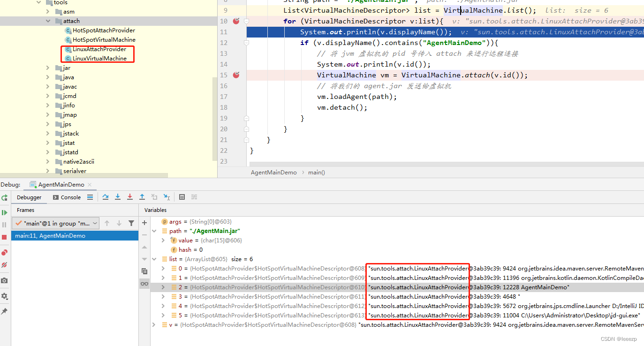Collapse the attach folder in tree
The height and width of the screenshot is (346, 644).
pyautogui.click(x=48, y=21)
